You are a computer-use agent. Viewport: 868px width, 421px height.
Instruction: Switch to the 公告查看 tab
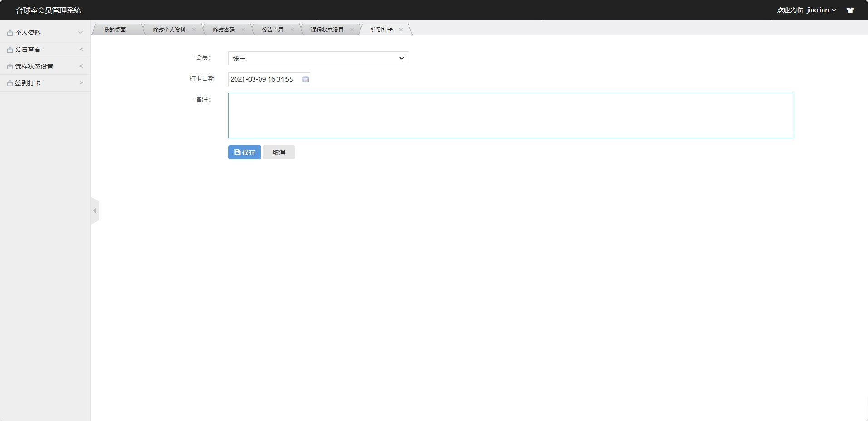click(273, 29)
